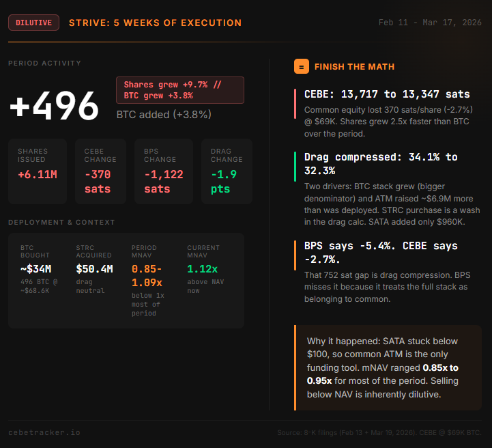Click the '$50.4M' STRC ACQUIRED value
The height and width of the screenshot is (448, 492).
pos(94,269)
